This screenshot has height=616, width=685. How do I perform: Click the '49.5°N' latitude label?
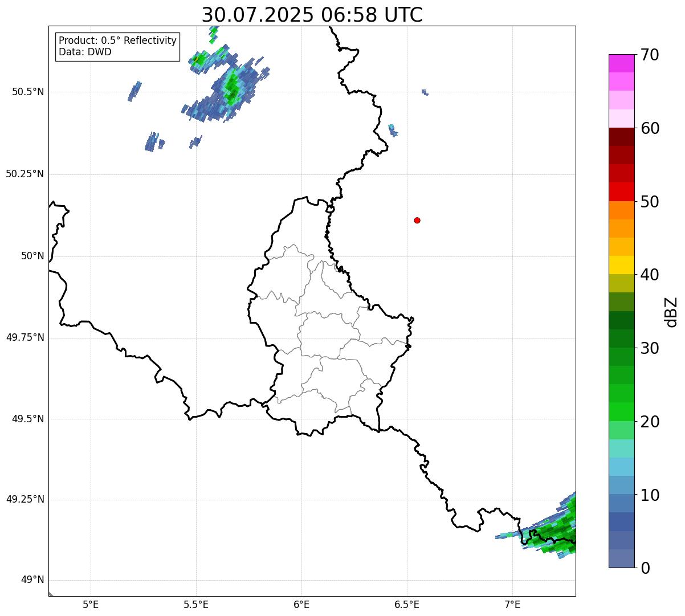click(x=28, y=419)
